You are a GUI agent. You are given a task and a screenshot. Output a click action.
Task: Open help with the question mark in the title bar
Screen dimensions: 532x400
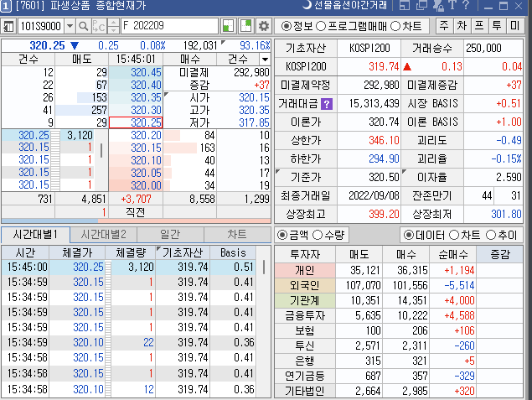point(466,5)
